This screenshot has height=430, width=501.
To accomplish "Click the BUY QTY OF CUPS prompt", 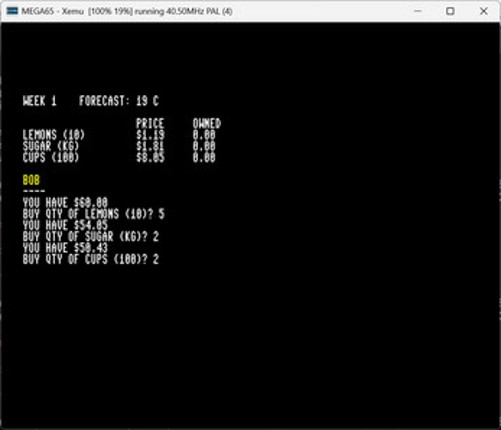I will pyautogui.click(x=91, y=259).
